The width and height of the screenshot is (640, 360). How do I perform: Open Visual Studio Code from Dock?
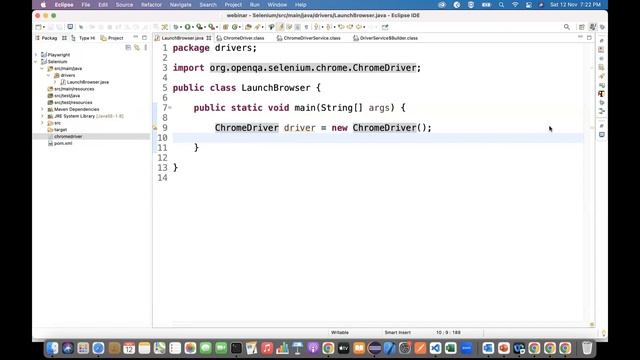pos(436,348)
